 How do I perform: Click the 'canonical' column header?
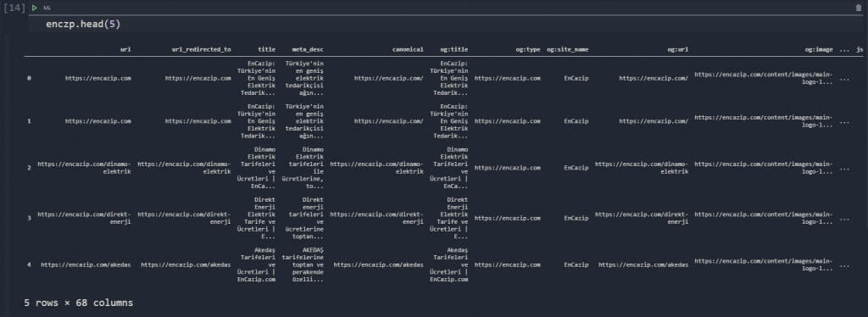point(408,49)
